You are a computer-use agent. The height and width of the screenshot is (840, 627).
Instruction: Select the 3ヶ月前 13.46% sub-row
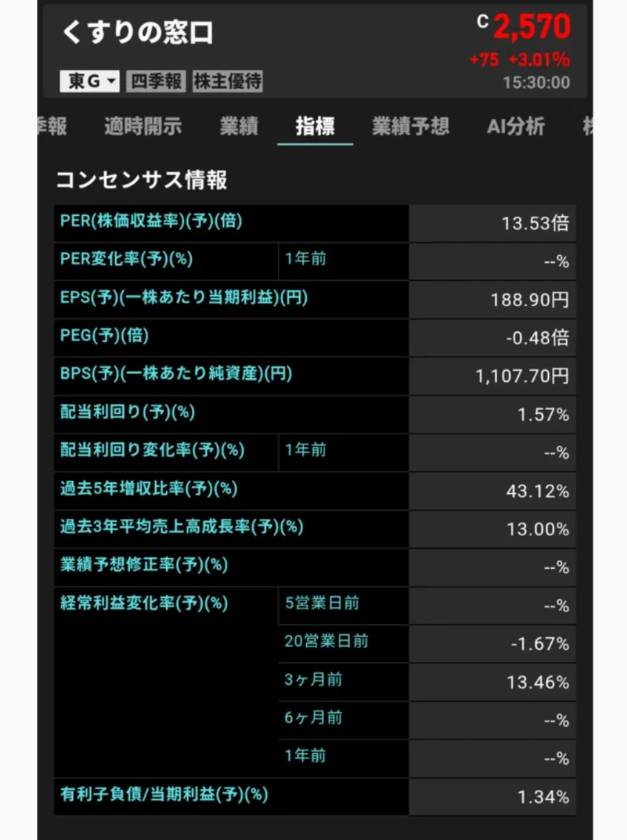tap(427, 681)
